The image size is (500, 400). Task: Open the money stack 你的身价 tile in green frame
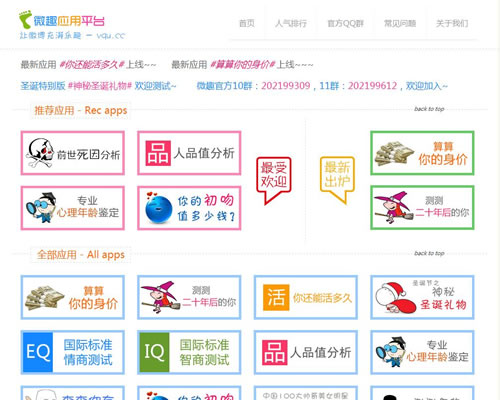tap(422, 153)
